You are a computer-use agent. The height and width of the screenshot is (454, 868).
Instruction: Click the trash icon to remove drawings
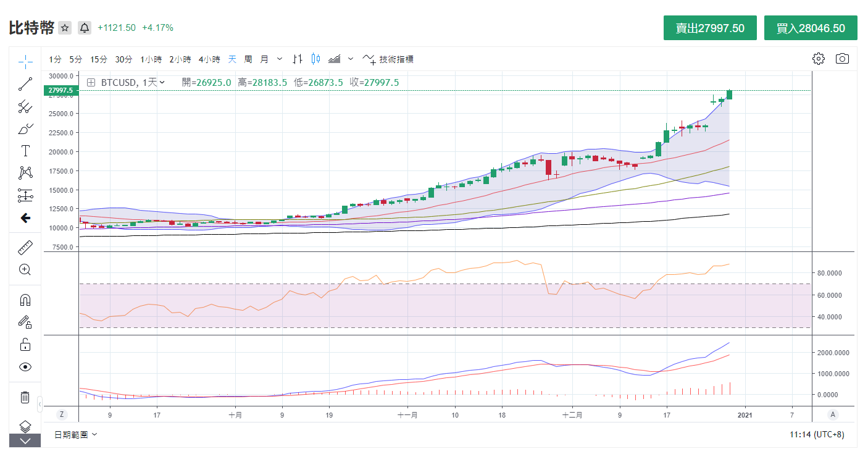[x=25, y=397]
